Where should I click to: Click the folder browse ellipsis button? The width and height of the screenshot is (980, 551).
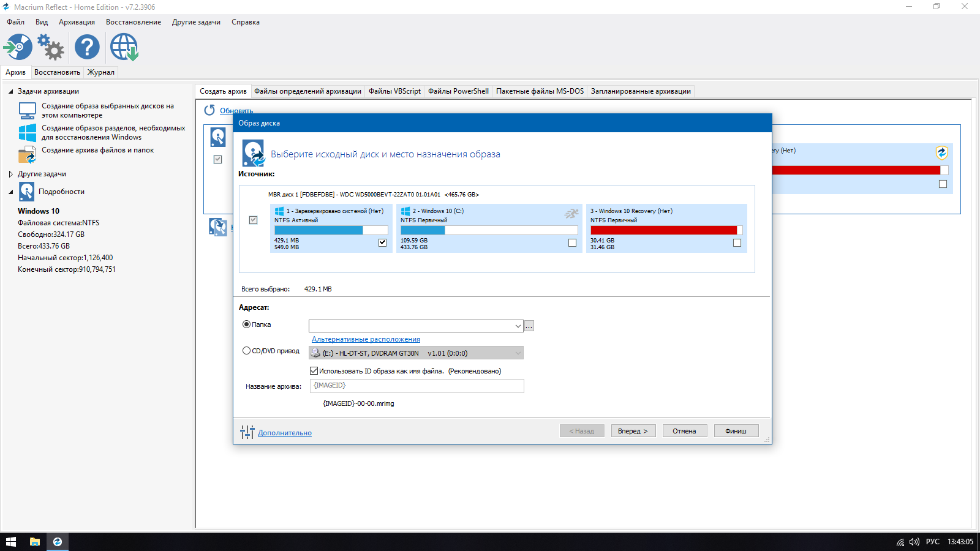[529, 326]
